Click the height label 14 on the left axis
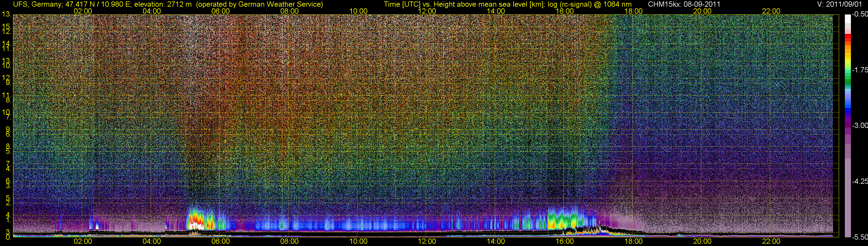868x246 pixels. (7, 44)
